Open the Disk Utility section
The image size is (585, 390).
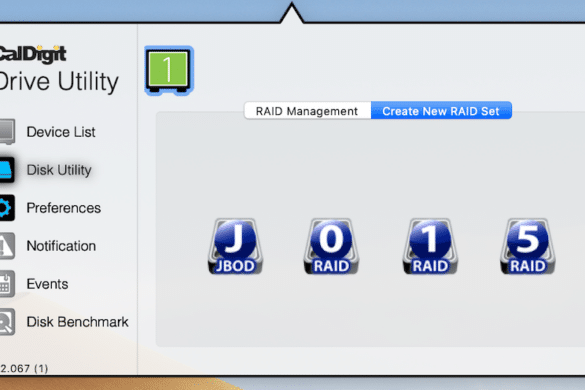coord(59,170)
